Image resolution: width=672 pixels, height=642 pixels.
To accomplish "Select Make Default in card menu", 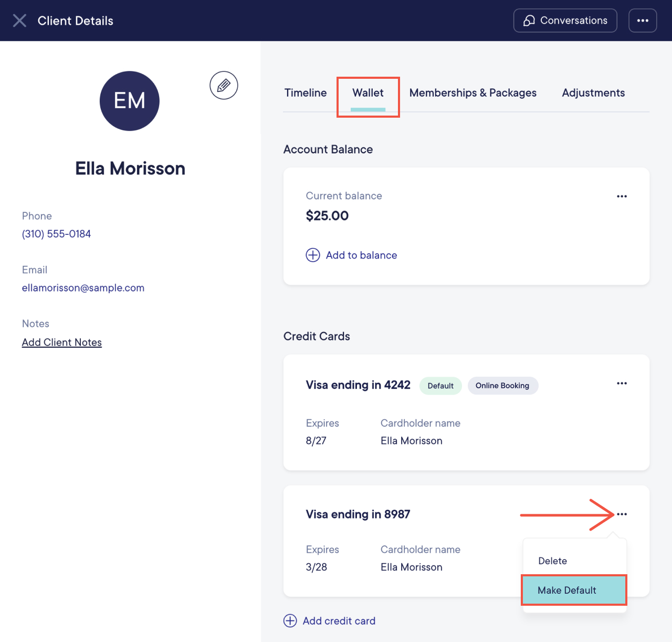I will (x=574, y=590).
